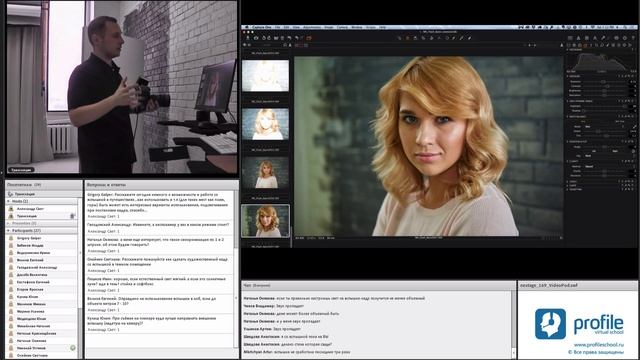The image size is (640, 360).
Task: Click the Undo arrow in Capture One toolbar
Action: tap(289, 38)
